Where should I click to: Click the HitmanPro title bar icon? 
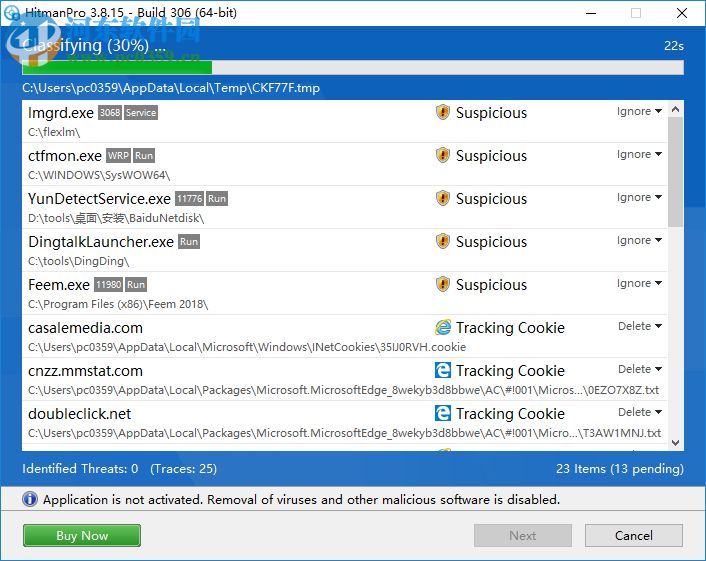pyautogui.click(x=11, y=13)
